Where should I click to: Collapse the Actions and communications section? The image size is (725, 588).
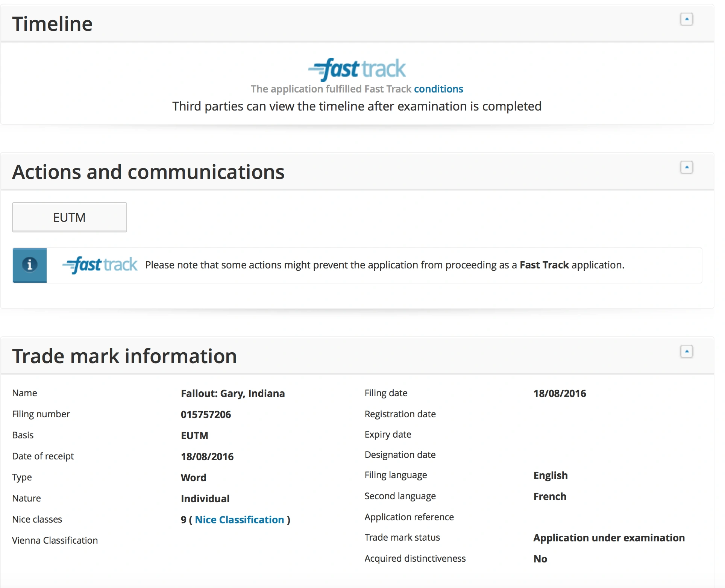pos(686,167)
